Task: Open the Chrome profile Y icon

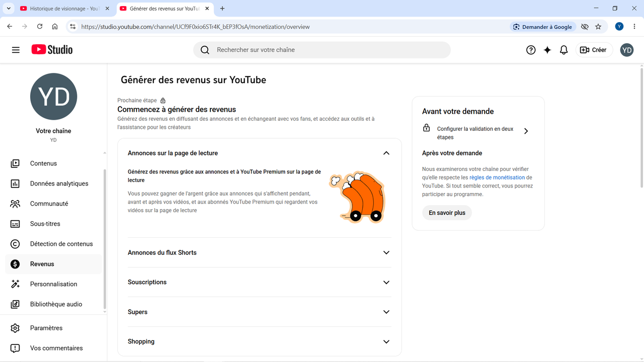Action: click(x=619, y=27)
